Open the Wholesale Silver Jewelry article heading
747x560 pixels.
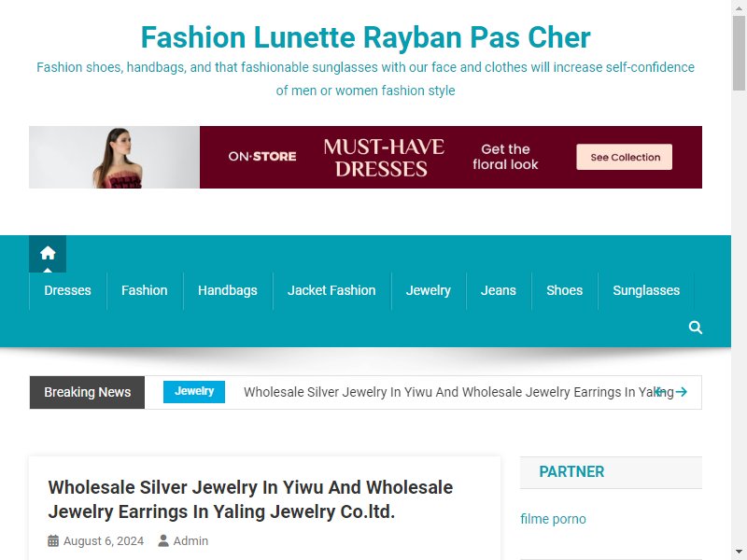250,499
